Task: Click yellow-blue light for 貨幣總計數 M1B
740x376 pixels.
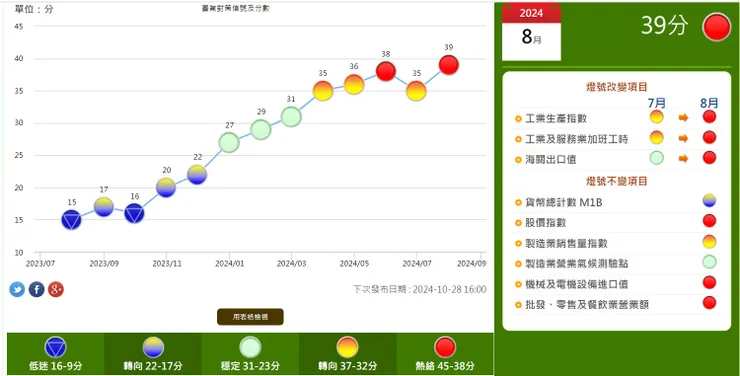Action: click(x=709, y=201)
